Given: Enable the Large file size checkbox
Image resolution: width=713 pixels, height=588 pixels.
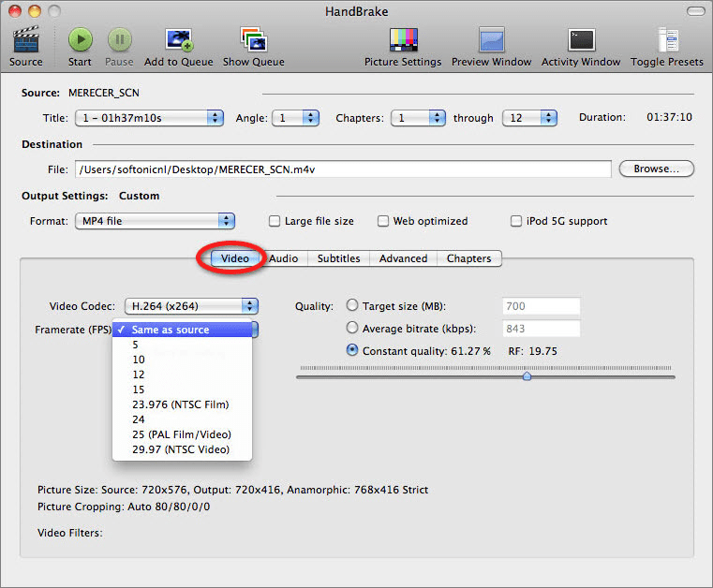Looking at the screenshot, I should [275, 221].
